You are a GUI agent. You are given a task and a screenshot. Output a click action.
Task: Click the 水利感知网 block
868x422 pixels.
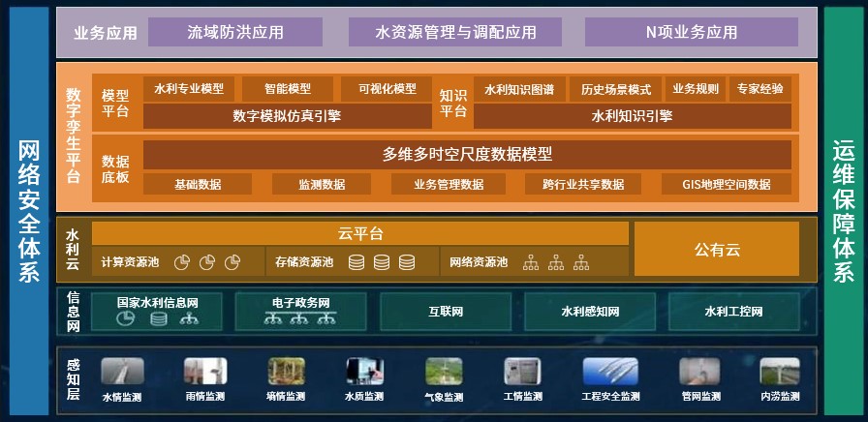(590, 312)
